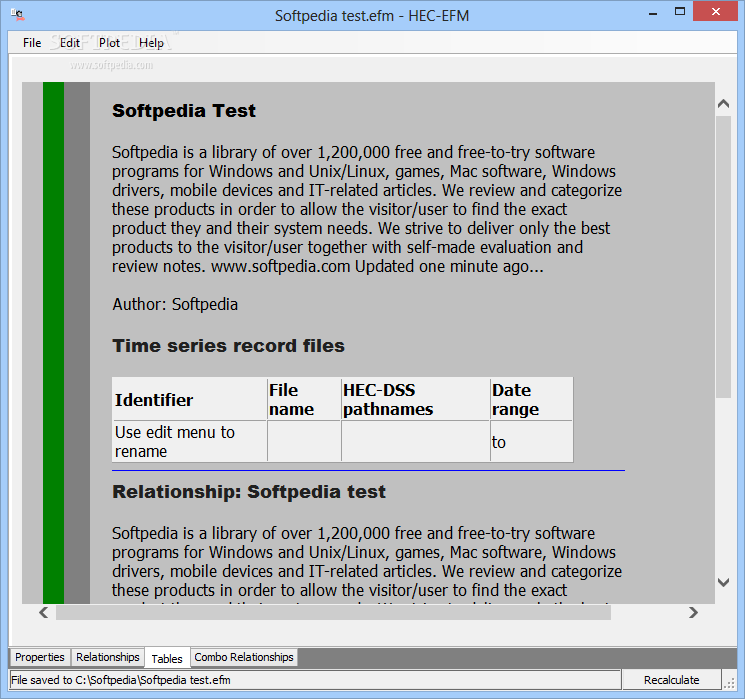Click the 'Softpedia Test' heading
The image size is (745, 699).
[184, 111]
